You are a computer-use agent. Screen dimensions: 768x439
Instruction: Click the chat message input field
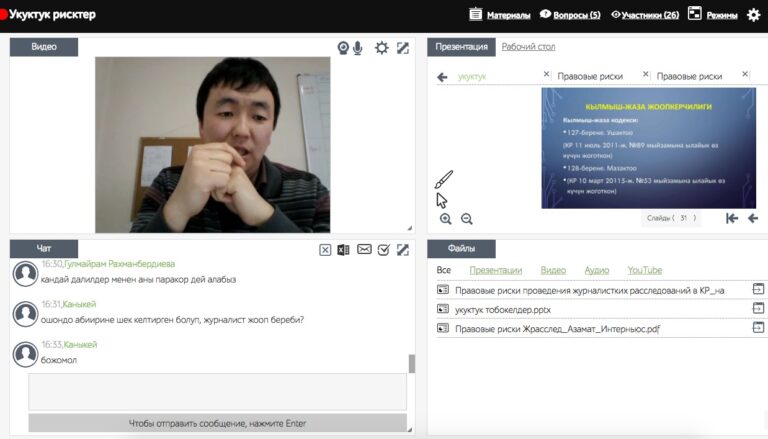[217, 391]
